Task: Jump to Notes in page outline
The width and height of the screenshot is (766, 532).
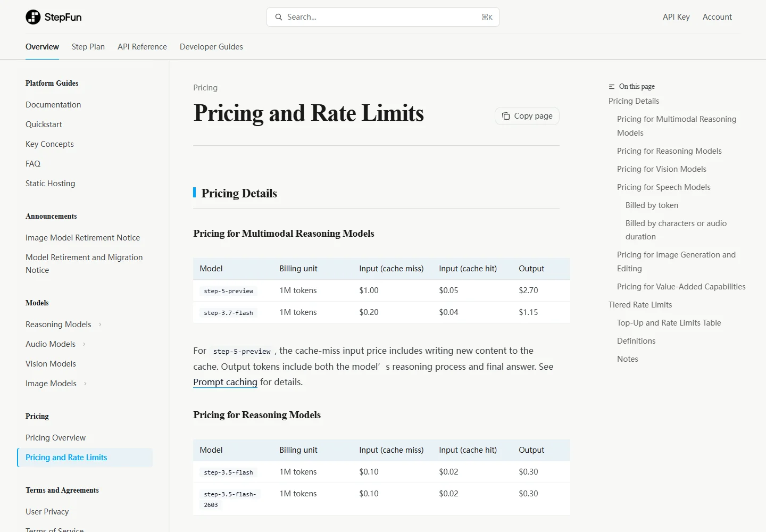Action: point(627,359)
